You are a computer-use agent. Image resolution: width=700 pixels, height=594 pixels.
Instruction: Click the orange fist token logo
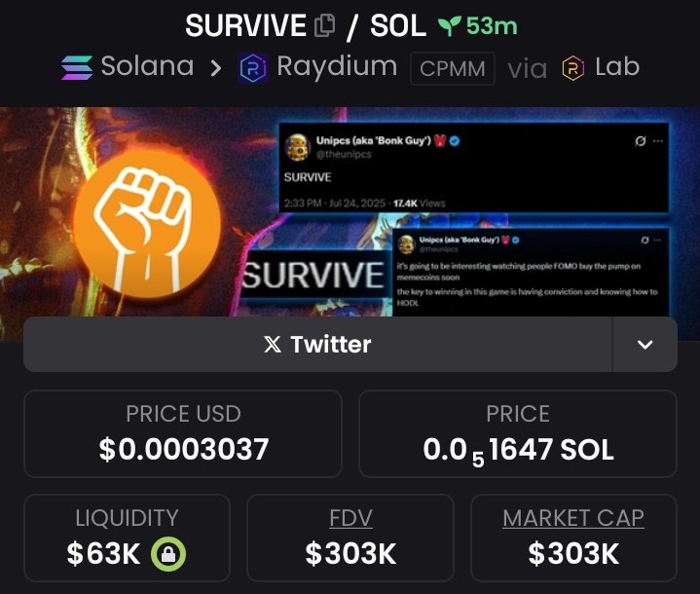pyautogui.click(x=147, y=223)
